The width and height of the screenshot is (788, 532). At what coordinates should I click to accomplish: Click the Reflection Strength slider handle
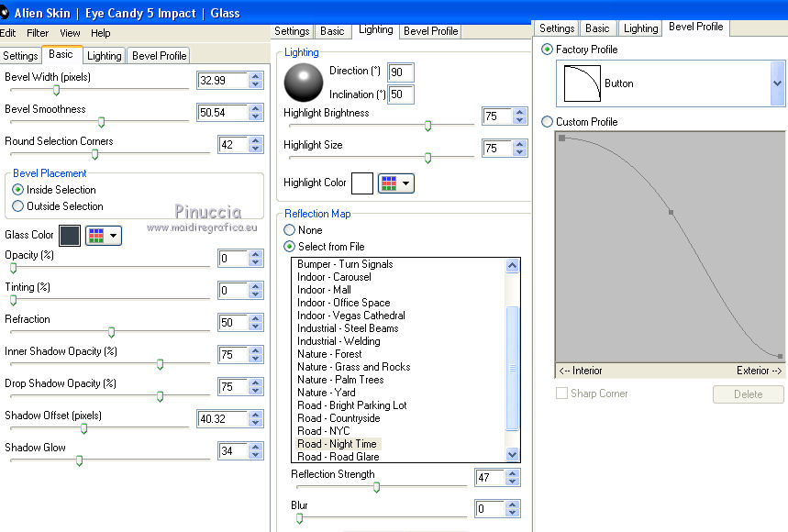(x=376, y=487)
